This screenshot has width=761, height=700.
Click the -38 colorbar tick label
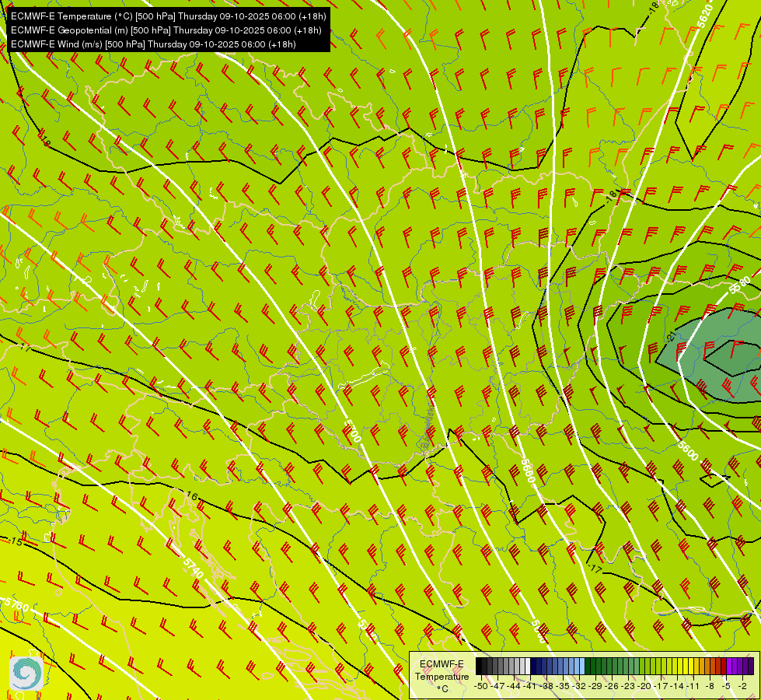pos(546,686)
